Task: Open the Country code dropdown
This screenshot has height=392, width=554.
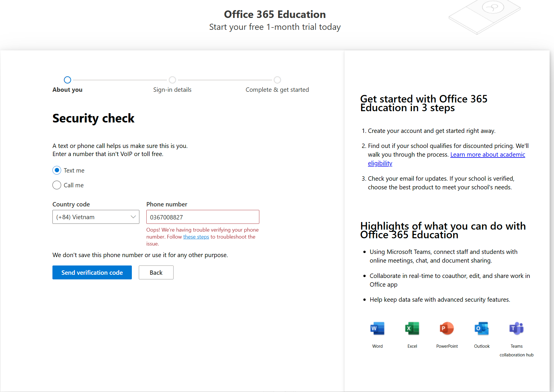Action: pyautogui.click(x=96, y=217)
